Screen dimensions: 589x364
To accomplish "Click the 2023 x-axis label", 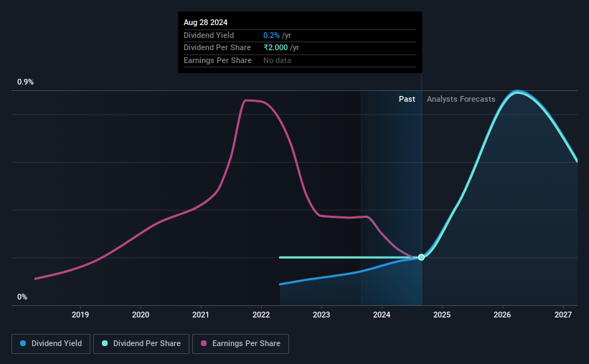I will [321, 315].
